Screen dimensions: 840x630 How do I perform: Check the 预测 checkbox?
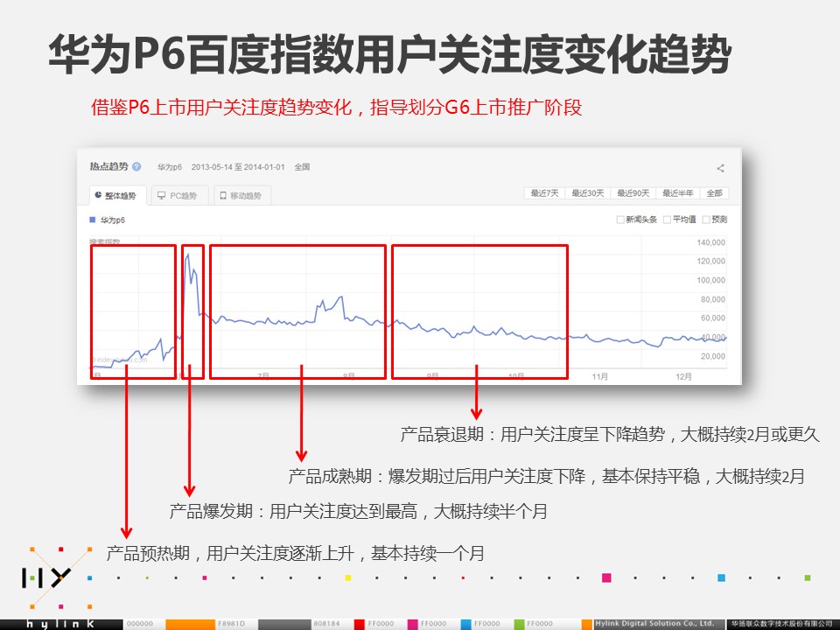pyautogui.click(x=705, y=220)
